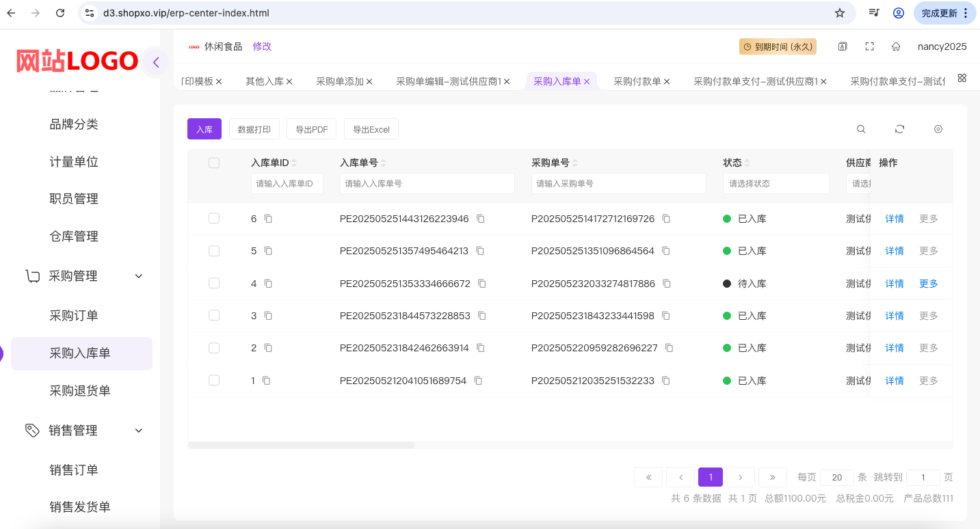The width and height of the screenshot is (980, 529).
Task: Copy the purchase order number P202505212035251532233
Action: [666, 381]
